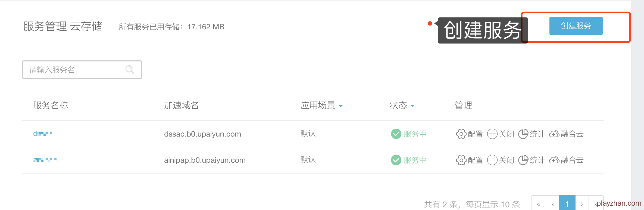Click the blue 创建服务 button
Image resolution: width=644 pixels, height=210 pixels.
tap(576, 26)
